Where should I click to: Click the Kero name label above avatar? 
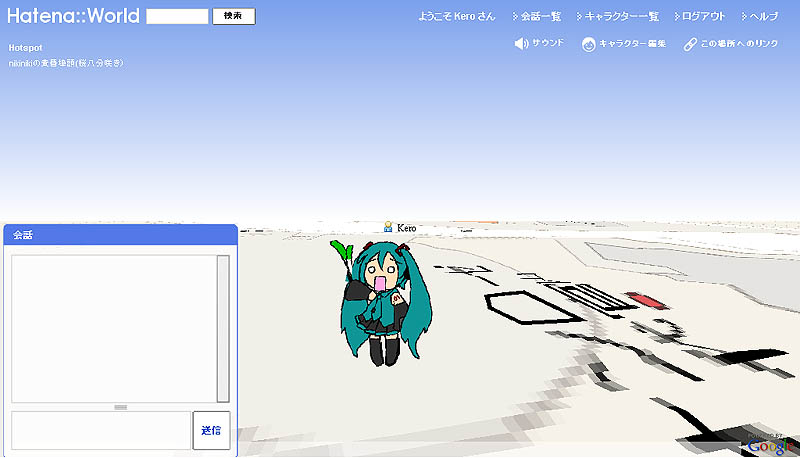(x=407, y=228)
